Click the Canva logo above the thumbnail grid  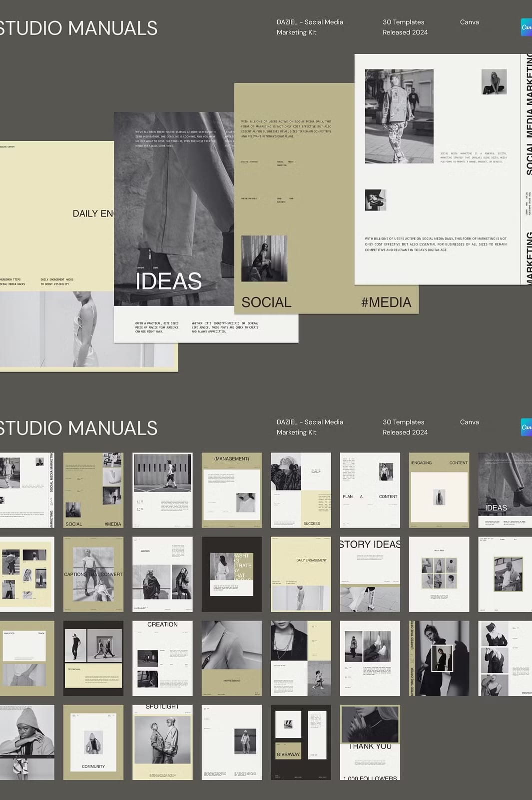click(x=526, y=427)
